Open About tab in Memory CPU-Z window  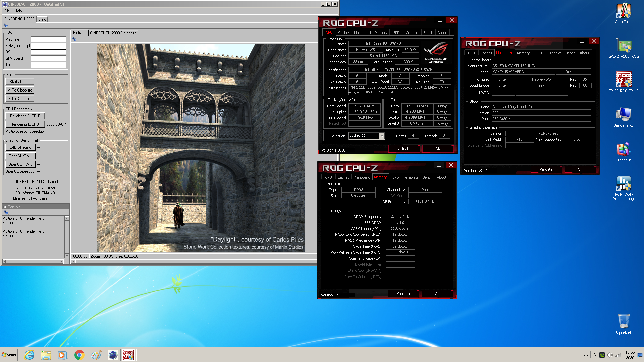[x=441, y=177]
